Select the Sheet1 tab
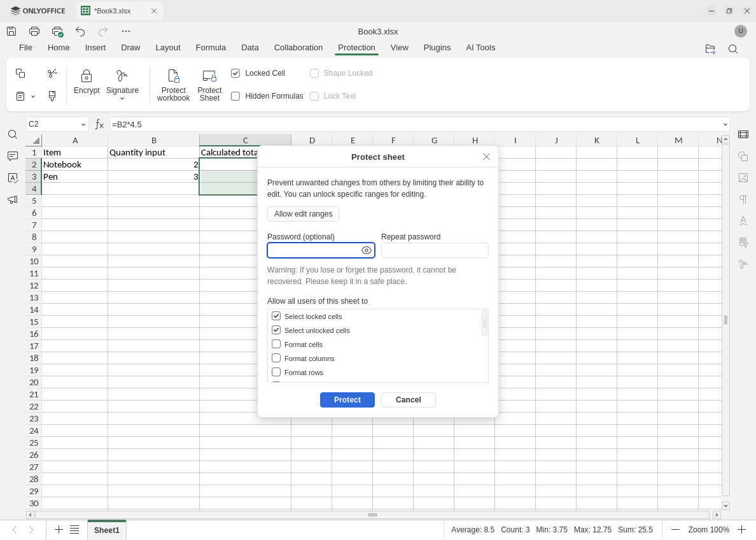 [106, 530]
